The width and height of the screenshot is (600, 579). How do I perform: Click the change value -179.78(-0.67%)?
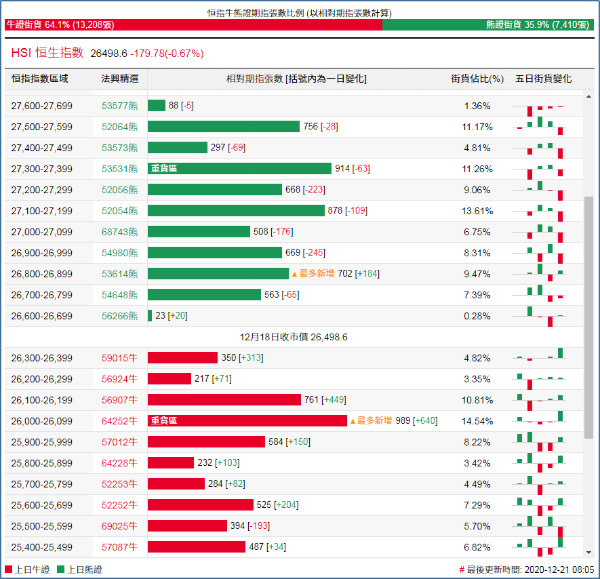167,53
